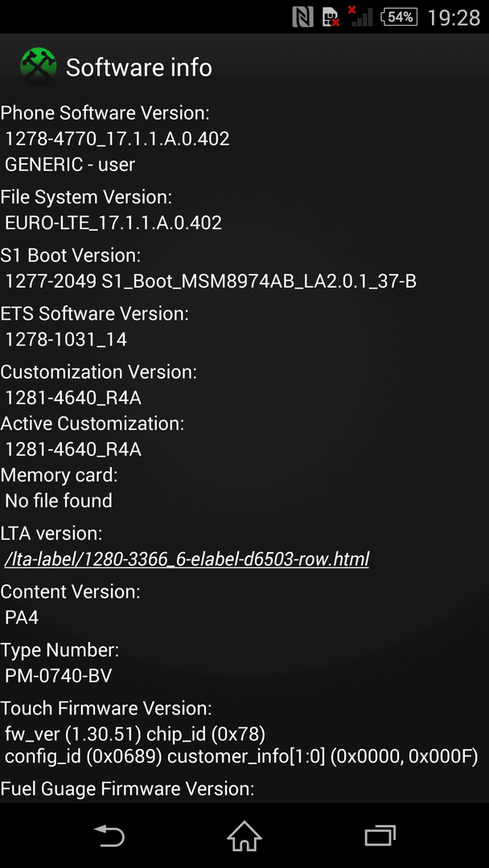Viewport: 489px width, 868px height.
Task: Tap the SIM card error status icon
Action: (x=331, y=17)
